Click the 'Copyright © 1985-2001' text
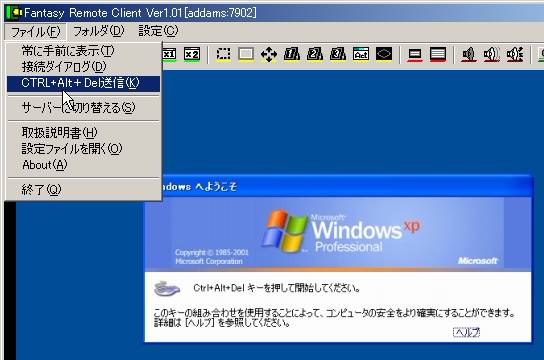This screenshot has width=544, height=360. (212, 252)
